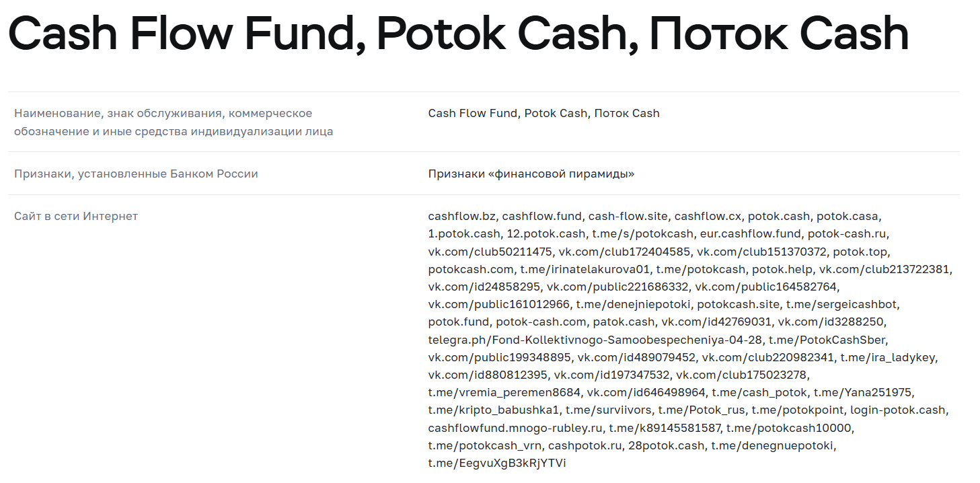Screen dimensions: 980x483
Task: Click the "Cash Flow Fund, Potok Cash, Поток Cash" value
Action: pos(543,113)
